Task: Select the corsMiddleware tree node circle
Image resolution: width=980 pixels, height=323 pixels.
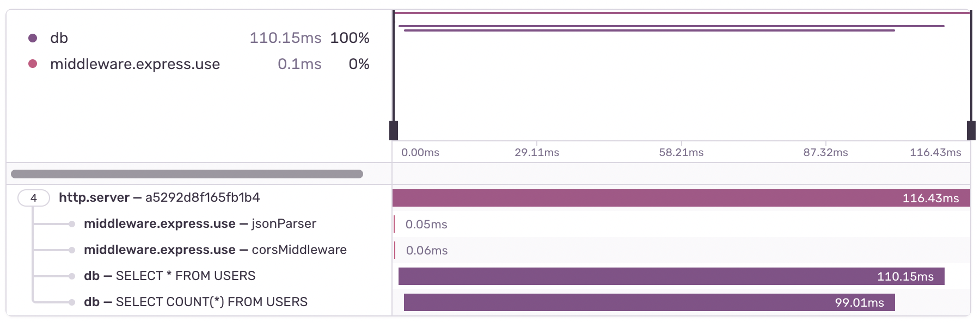Action: [72, 250]
